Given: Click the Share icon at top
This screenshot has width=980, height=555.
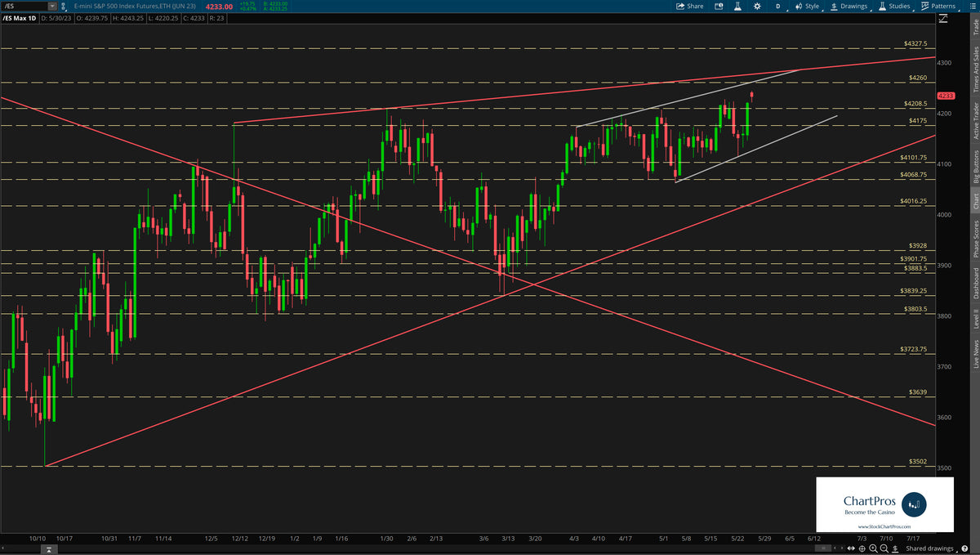Looking at the screenshot, I should 686,6.
